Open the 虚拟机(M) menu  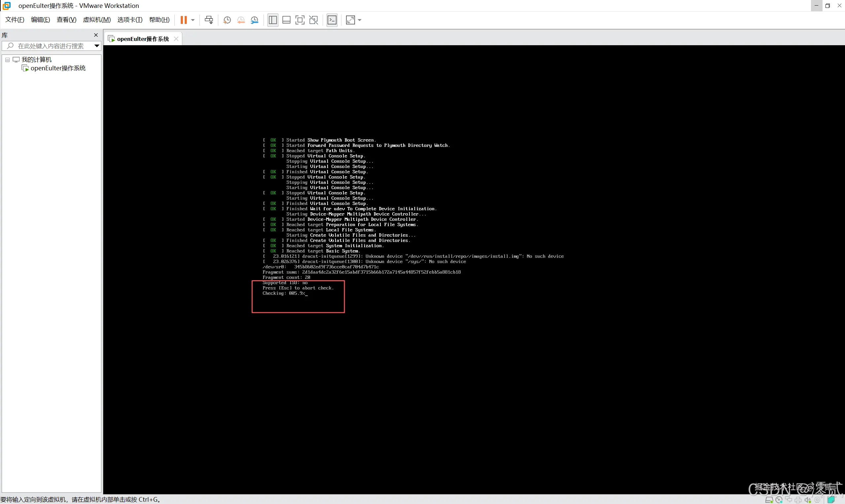tap(97, 20)
